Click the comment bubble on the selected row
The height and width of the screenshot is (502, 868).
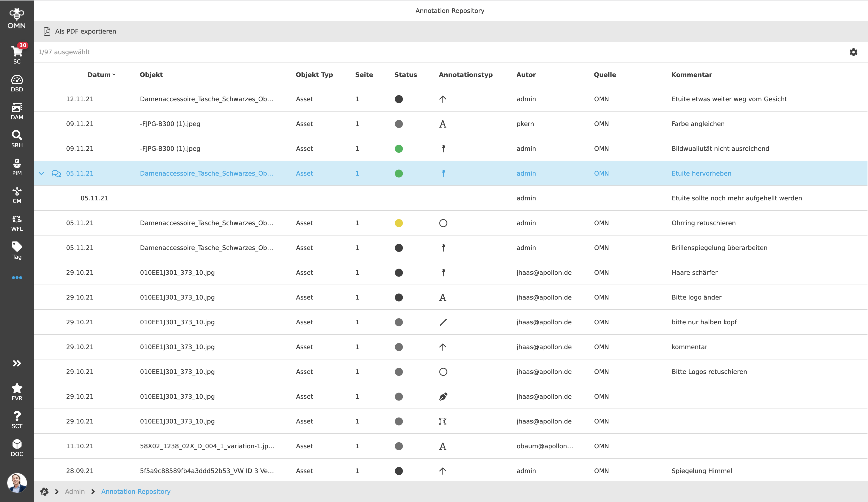(x=56, y=173)
